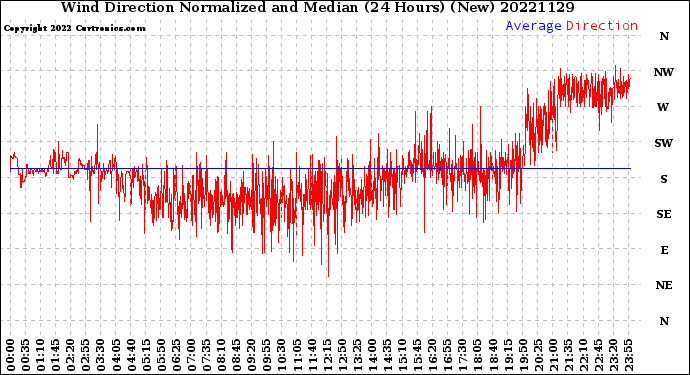Click the 01:10 time label
The height and width of the screenshot is (375, 690).
click(x=40, y=355)
